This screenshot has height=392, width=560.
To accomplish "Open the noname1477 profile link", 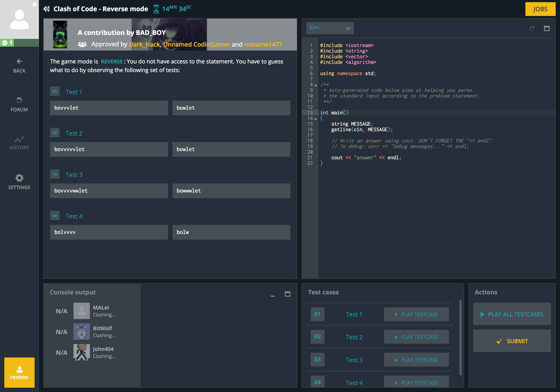I will tap(263, 44).
